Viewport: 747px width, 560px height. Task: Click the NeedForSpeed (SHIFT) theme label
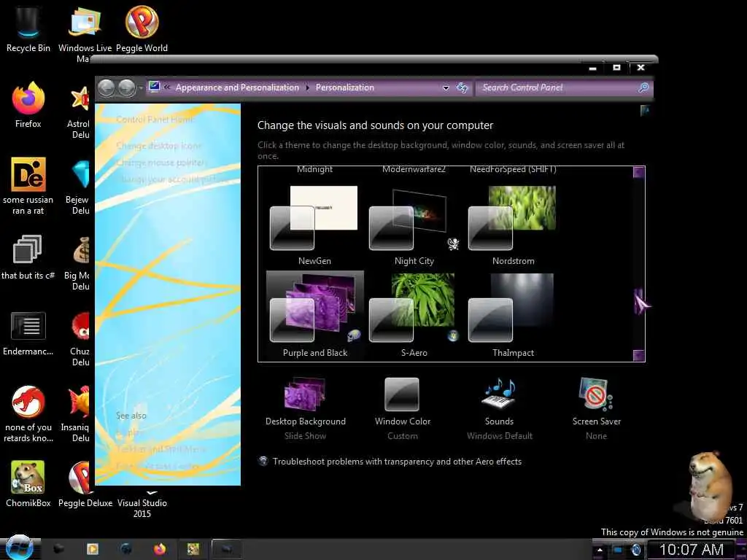pos(513,169)
